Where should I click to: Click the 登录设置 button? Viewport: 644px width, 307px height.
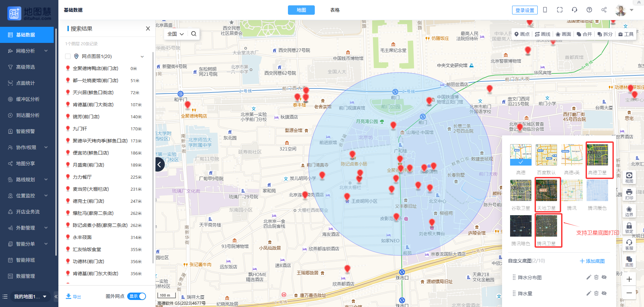pos(525,10)
